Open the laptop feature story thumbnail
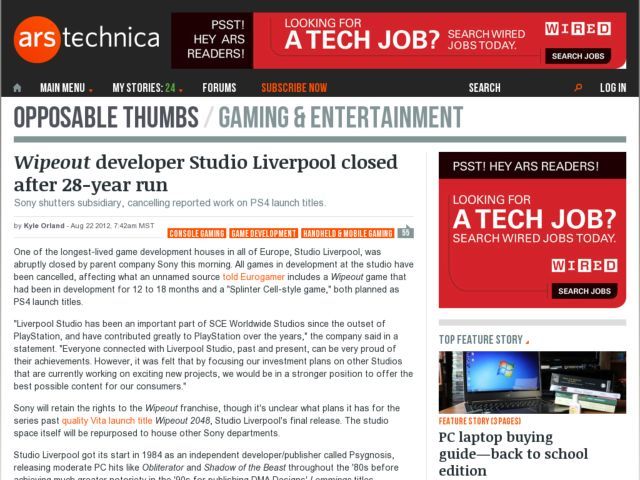Screen dimensions: 640x480 [x=532, y=382]
